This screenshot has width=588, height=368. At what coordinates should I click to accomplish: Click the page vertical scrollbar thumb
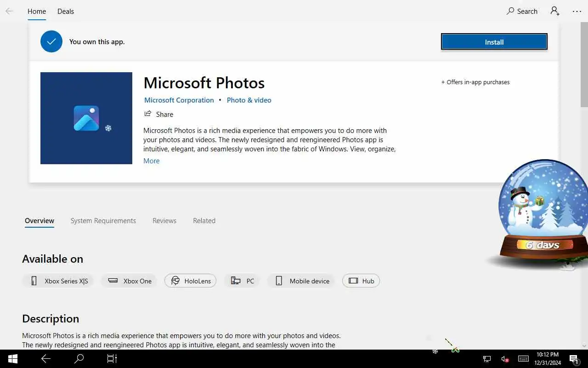coord(584,64)
